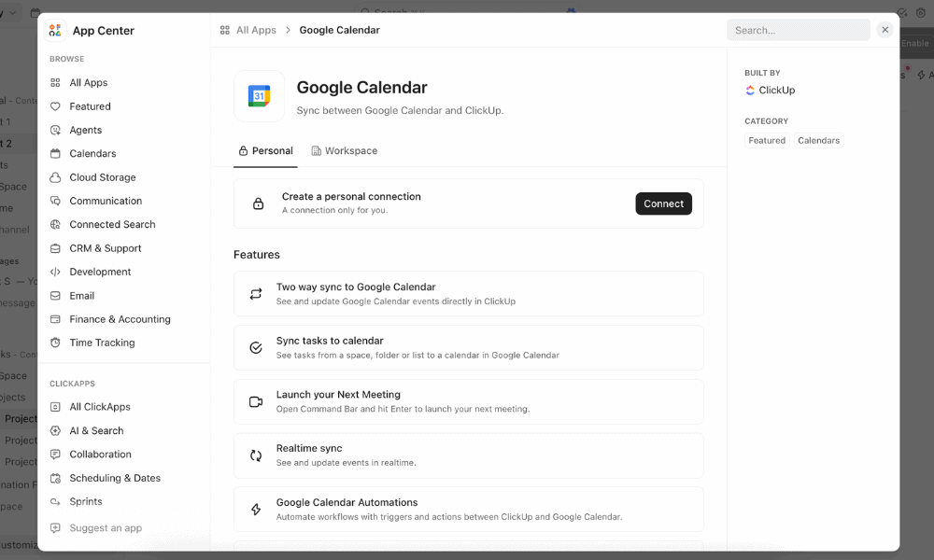Image resolution: width=934 pixels, height=560 pixels.
Task: Close the App Center dialog
Action: coord(885,30)
